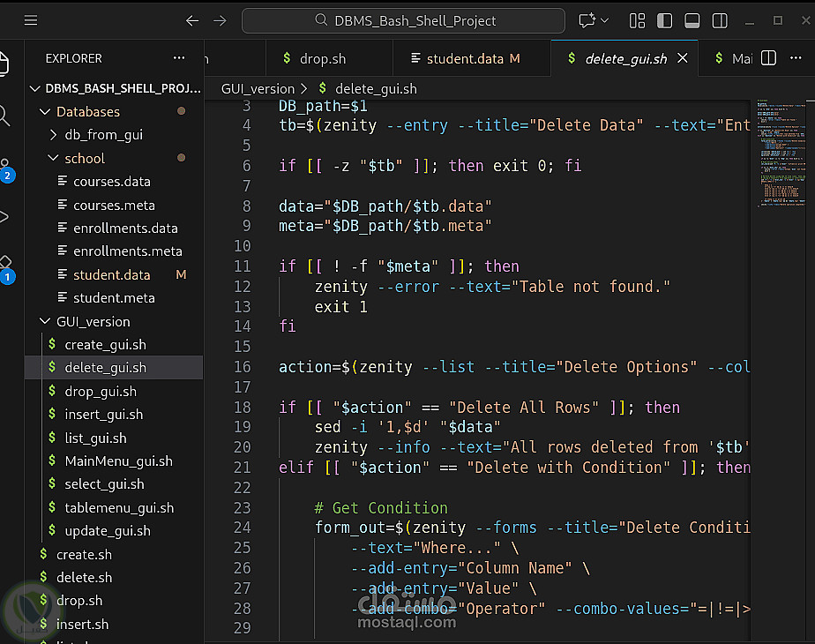The height and width of the screenshot is (644, 815).
Task: Switch to the drop.sh tab
Action: [322, 59]
